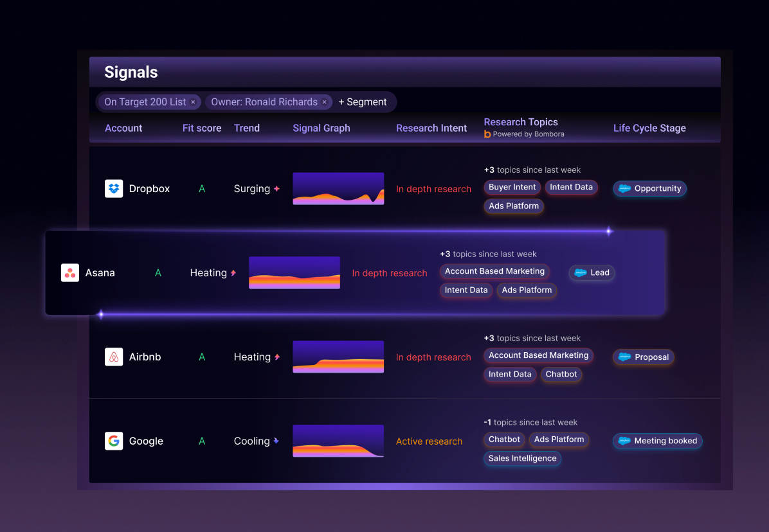Click Google's Chatbot topic tag

click(504, 439)
